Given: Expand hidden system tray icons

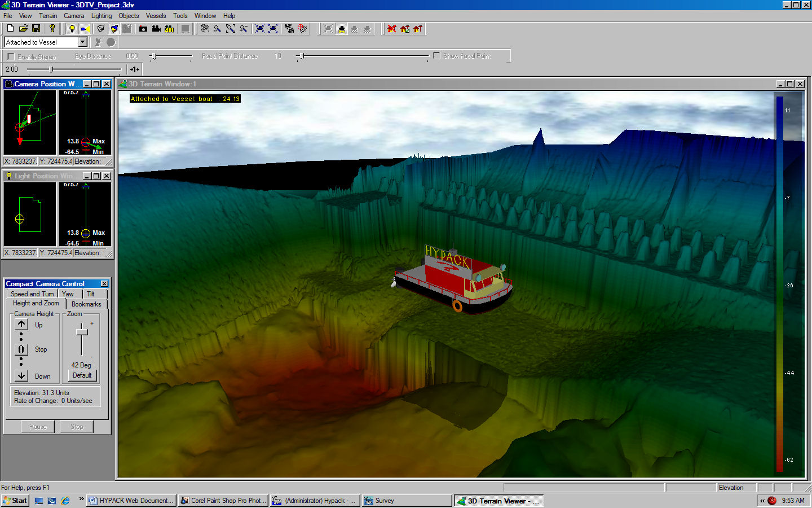Looking at the screenshot, I should (x=762, y=501).
